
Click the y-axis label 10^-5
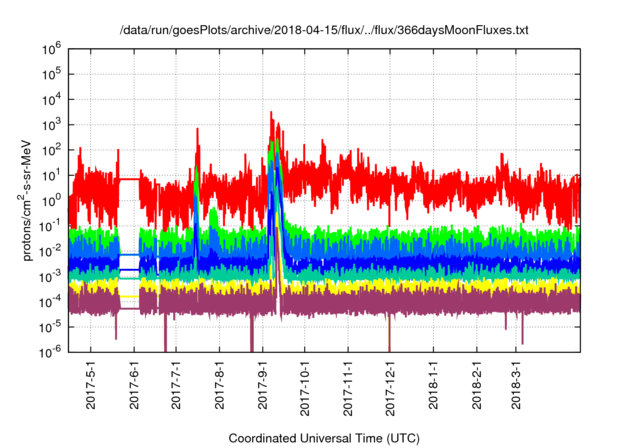(51, 328)
